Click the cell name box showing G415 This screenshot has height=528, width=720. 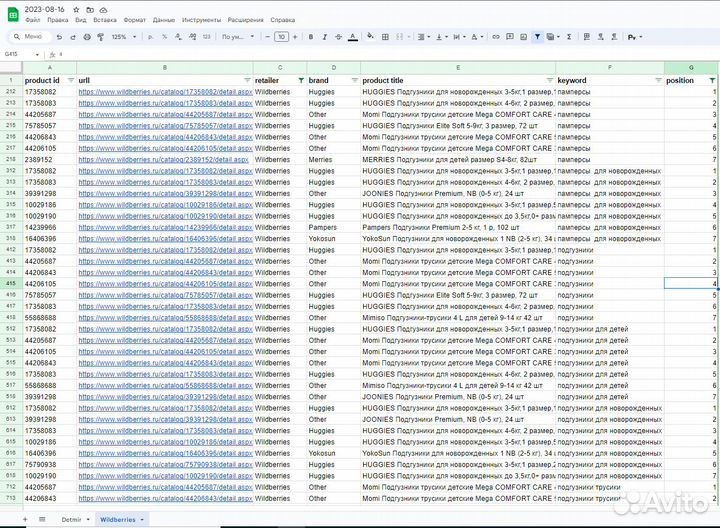(14, 54)
